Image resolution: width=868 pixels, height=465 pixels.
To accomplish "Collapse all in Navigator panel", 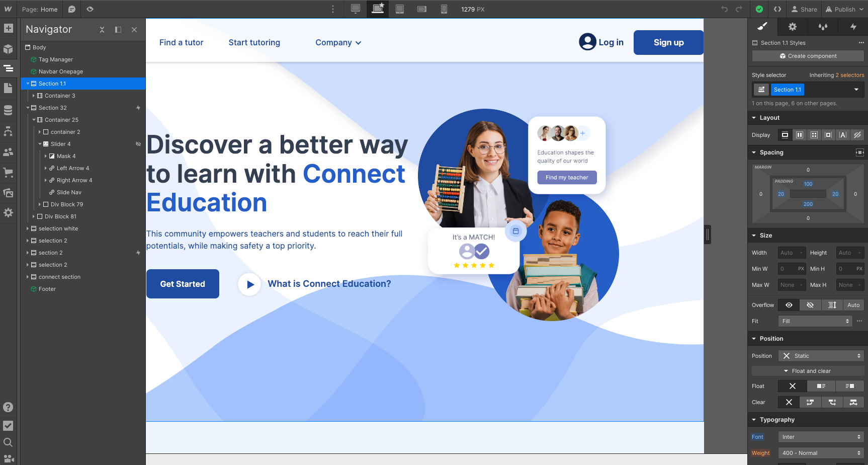I will click(x=102, y=30).
